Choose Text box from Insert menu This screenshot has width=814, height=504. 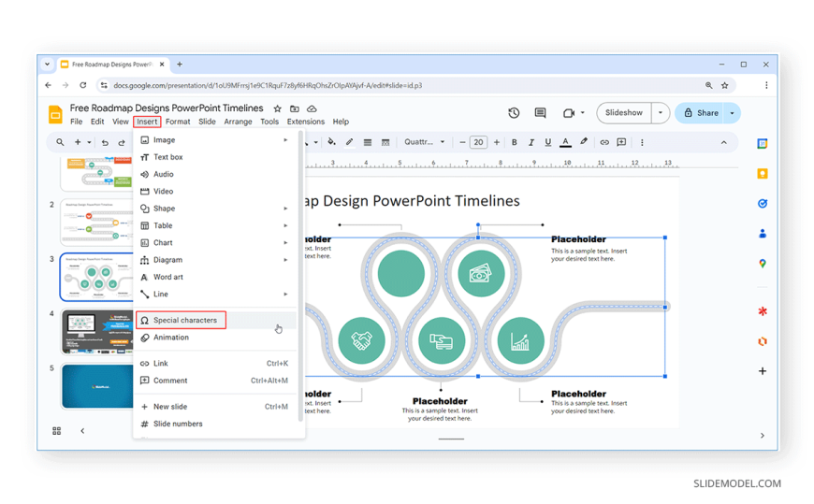pyautogui.click(x=214, y=157)
